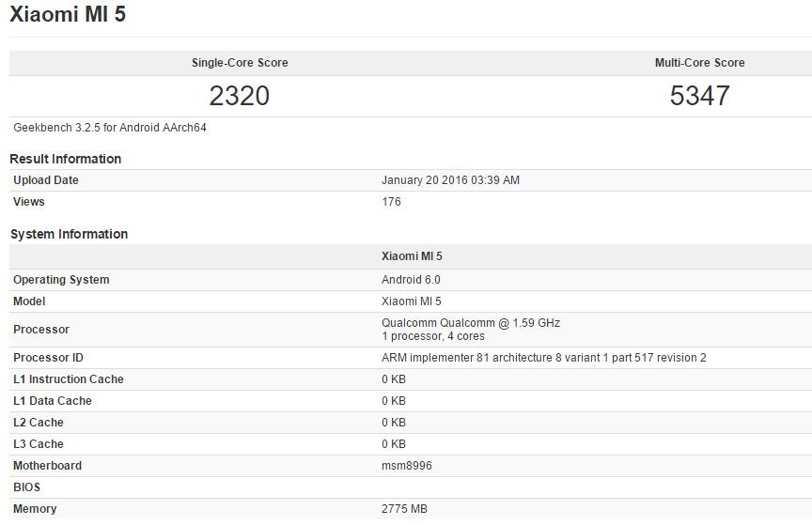This screenshot has height=525, width=812.
Task: Select the L3 Cache label
Action: [39, 444]
